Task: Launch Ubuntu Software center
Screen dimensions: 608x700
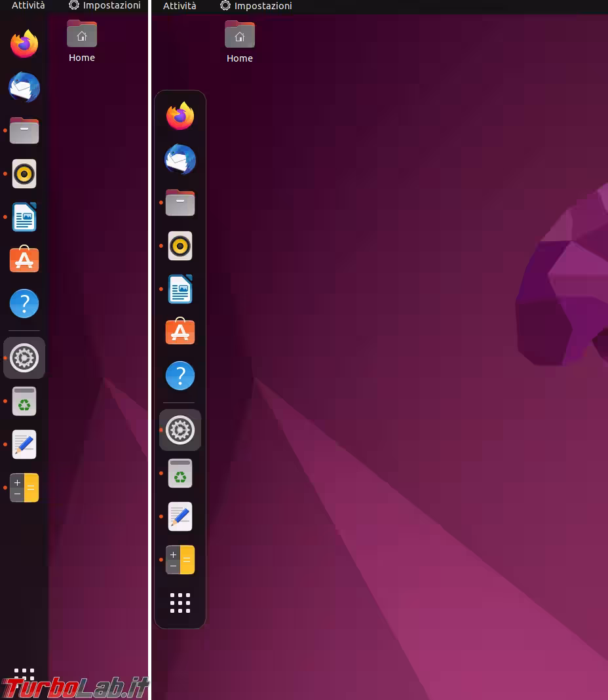Action: tap(180, 332)
